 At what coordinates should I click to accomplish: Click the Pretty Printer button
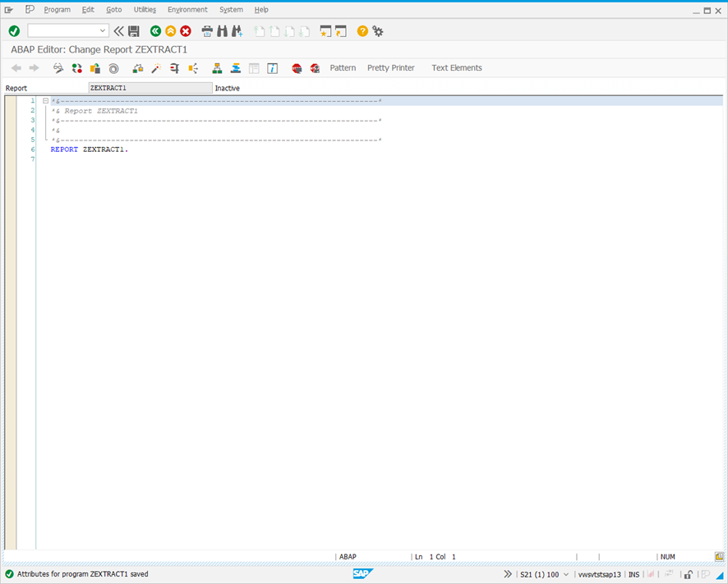tap(390, 68)
